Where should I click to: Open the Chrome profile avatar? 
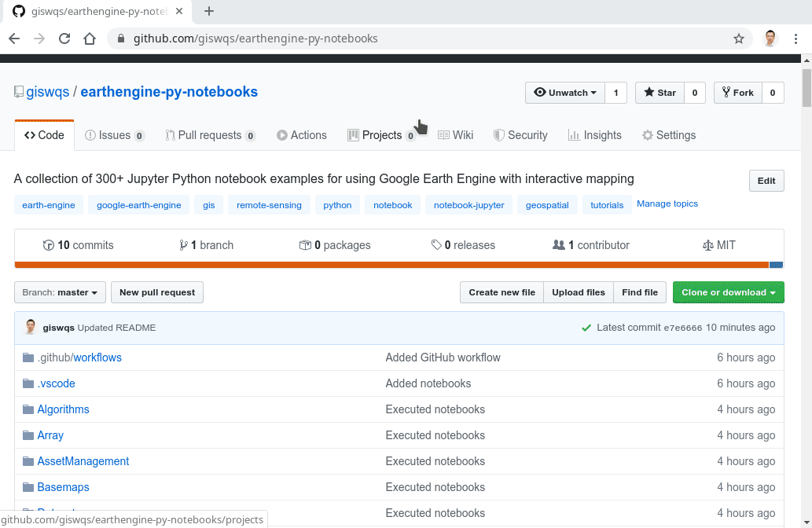770,38
